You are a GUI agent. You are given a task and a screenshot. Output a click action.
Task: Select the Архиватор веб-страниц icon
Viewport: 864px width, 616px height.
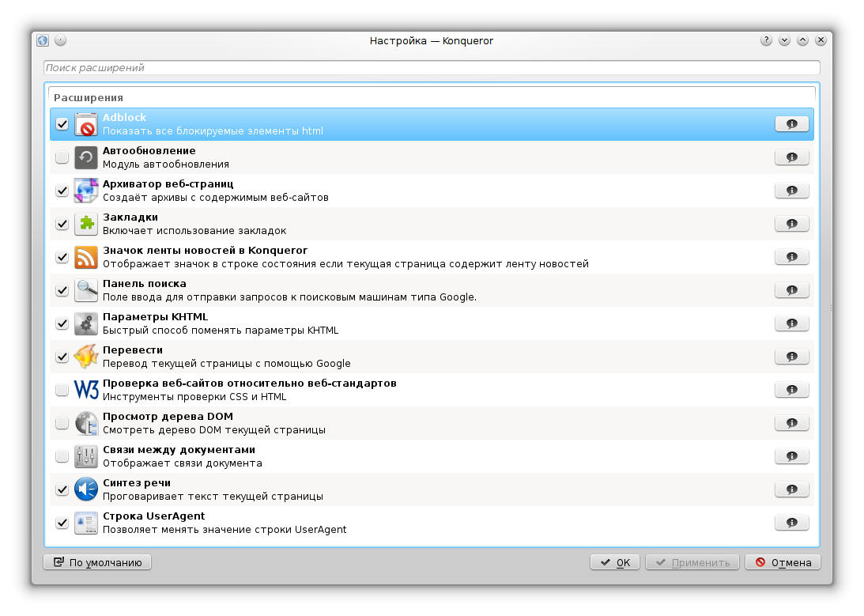85,190
